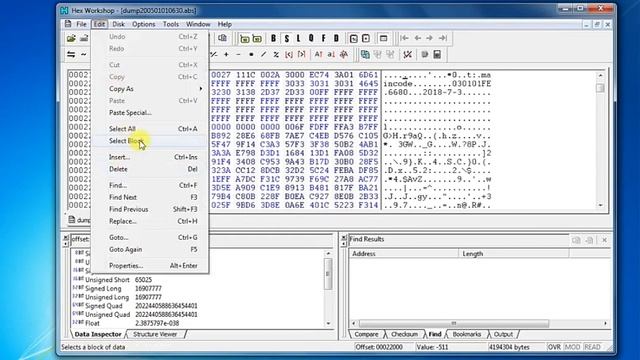The height and width of the screenshot is (360, 640).
Task: Choose Replace... in Edit menu
Action: 149,221
